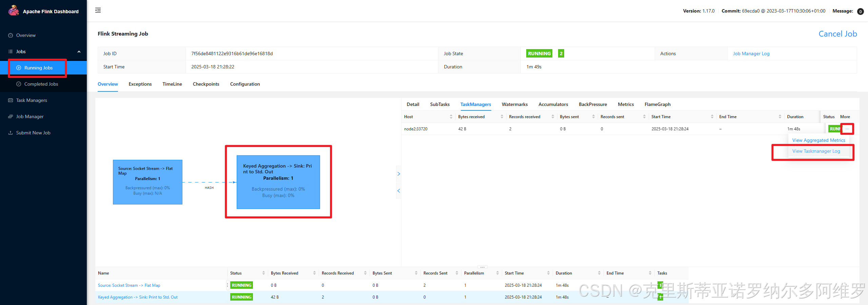Choose View Aggregated Metrics
The image size is (868, 305).
(818, 140)
